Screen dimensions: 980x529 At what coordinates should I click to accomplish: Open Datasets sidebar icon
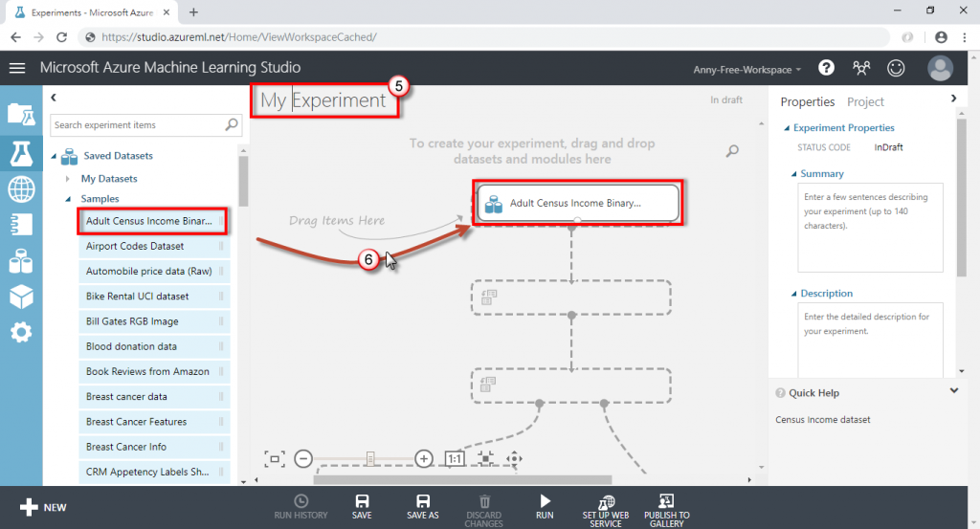tap(21, 261)
